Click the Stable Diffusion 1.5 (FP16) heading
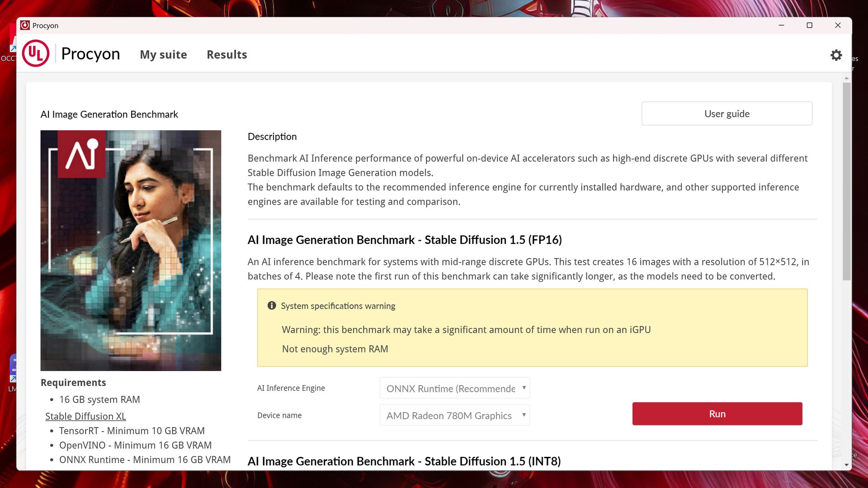 coord(405,240)
